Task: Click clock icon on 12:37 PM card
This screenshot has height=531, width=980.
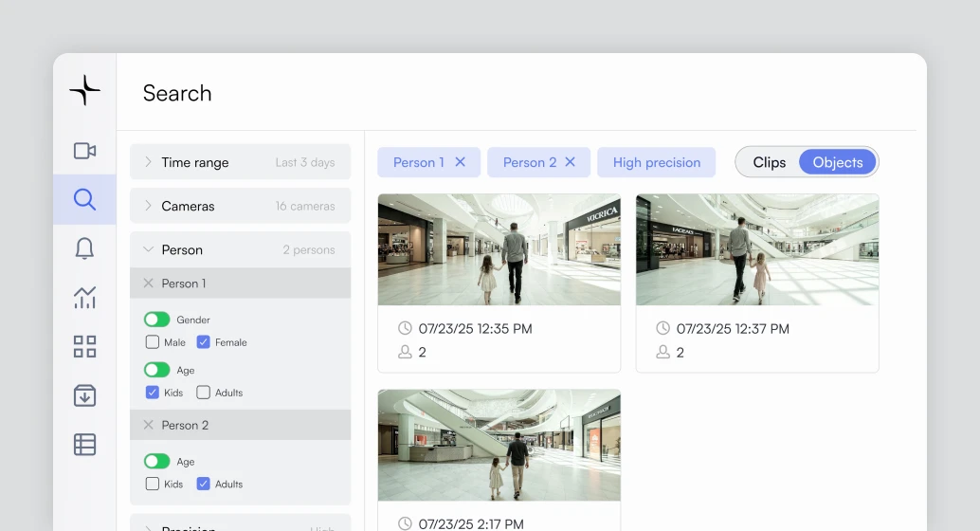Action: (663, 328)
